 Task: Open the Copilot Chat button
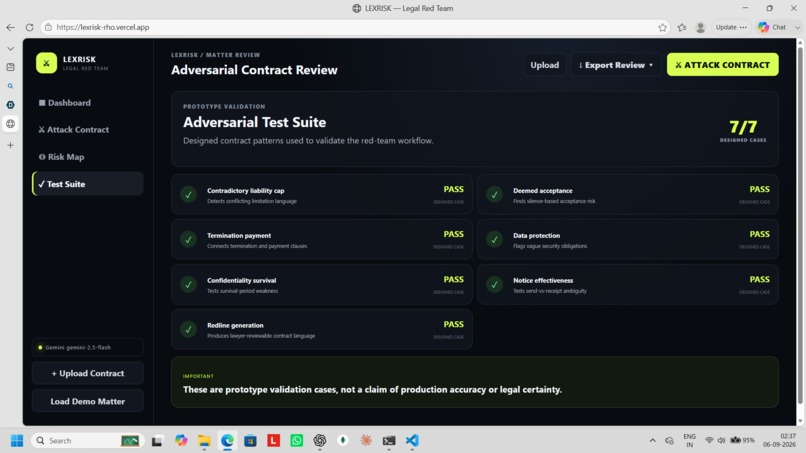tap(772, 27)
